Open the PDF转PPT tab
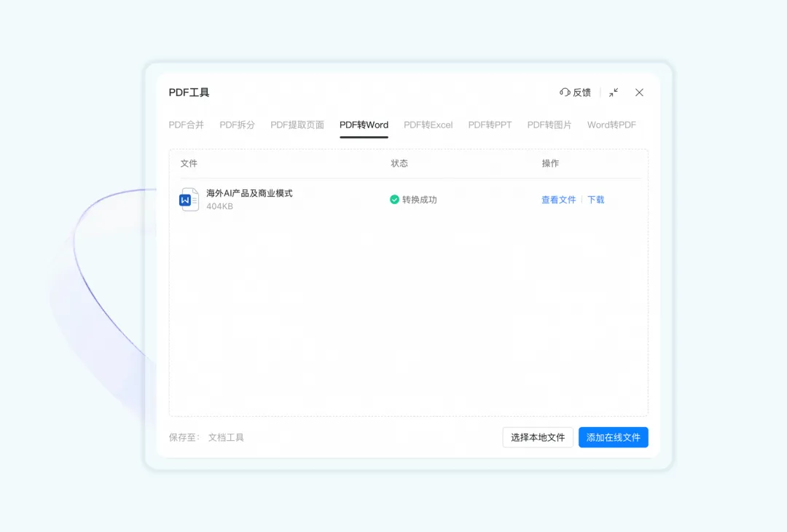This screenshot has width=787, height=532. click(490, 125)
